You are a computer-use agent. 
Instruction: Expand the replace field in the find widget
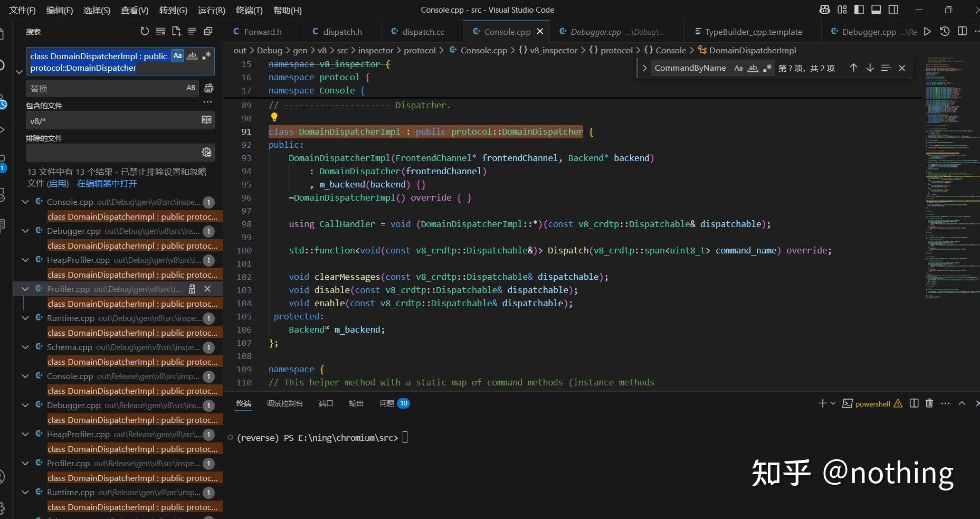[644, 68]
